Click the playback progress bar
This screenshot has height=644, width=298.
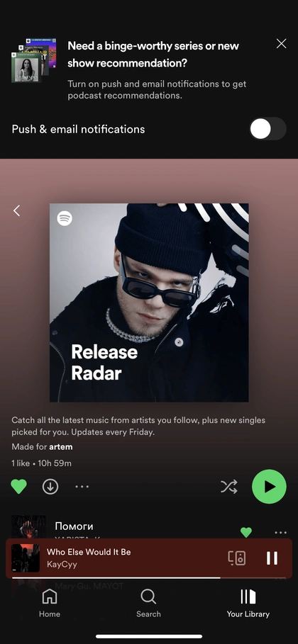(149, 577)
